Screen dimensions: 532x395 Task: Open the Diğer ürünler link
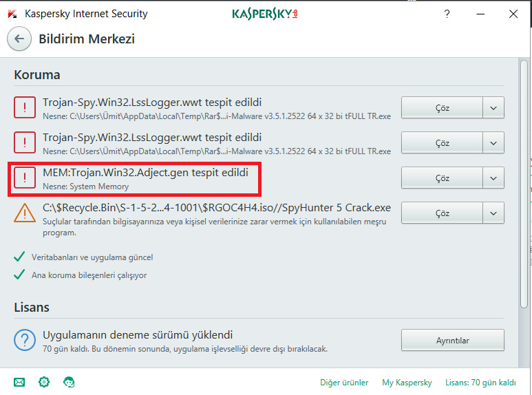(344, 383)
